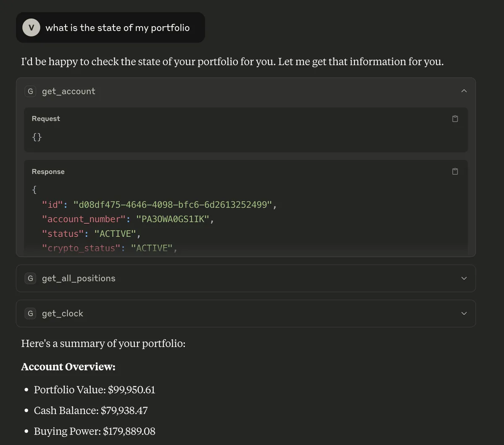This screenshot has height=445, width=504.
Task: Click the account number PA3OWA0GS1IK
Action: (172, 219)
